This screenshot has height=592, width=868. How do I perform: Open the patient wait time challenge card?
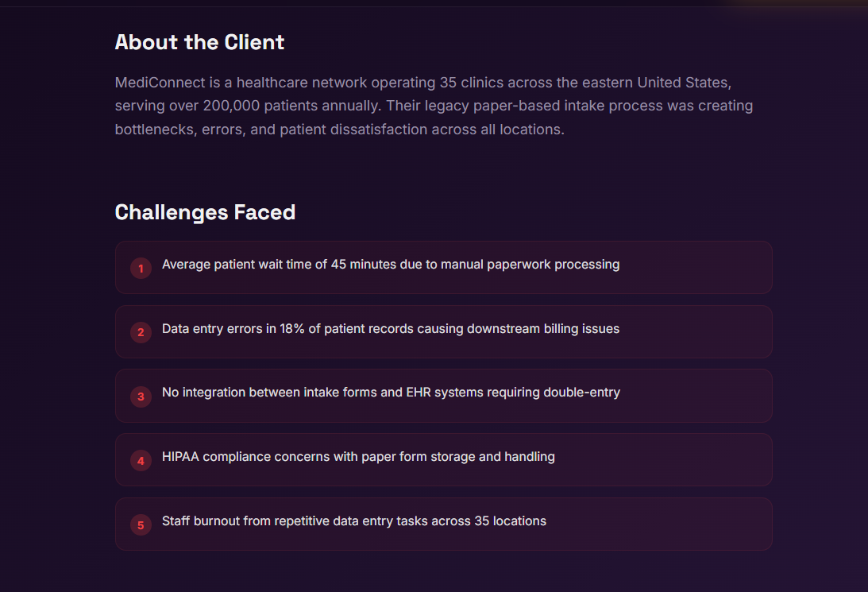[x=443, y=267]
